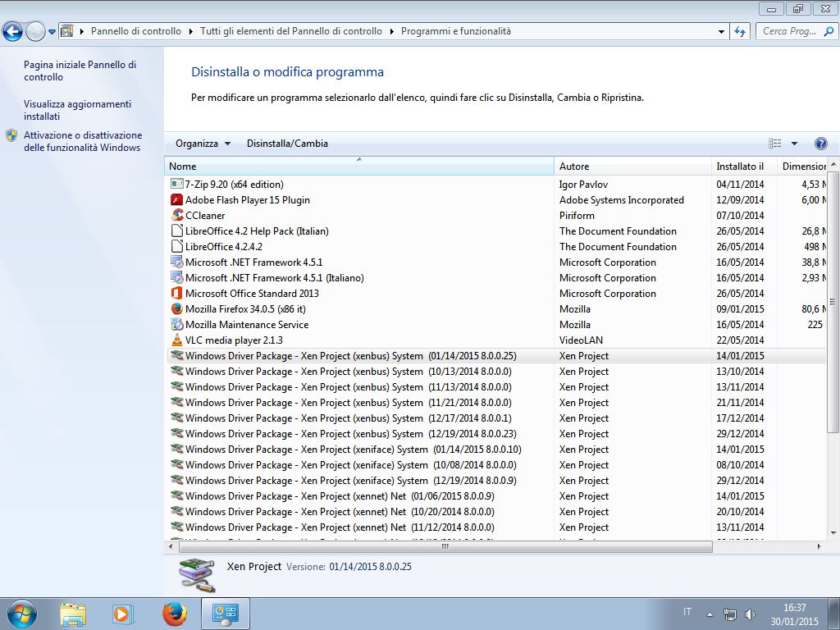Viewport: 840px width, 630px height.
Task: Click the refresh button beside address bar
Action: [x=740, y=31]
